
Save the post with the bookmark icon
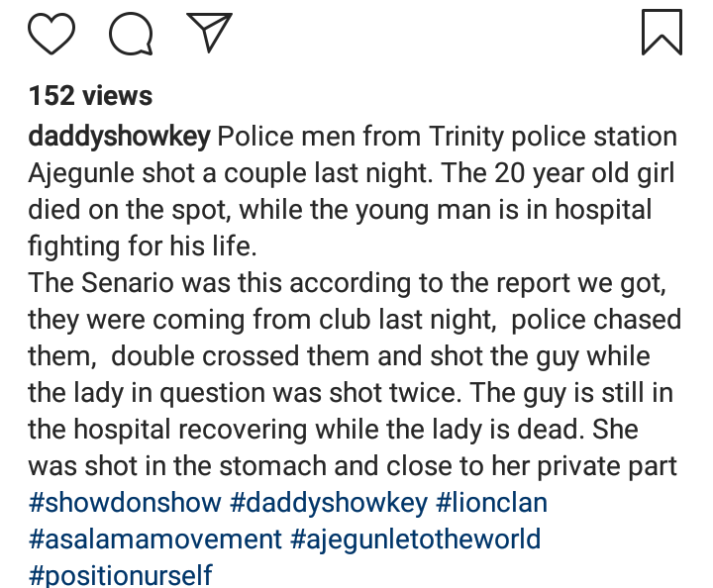662,32
